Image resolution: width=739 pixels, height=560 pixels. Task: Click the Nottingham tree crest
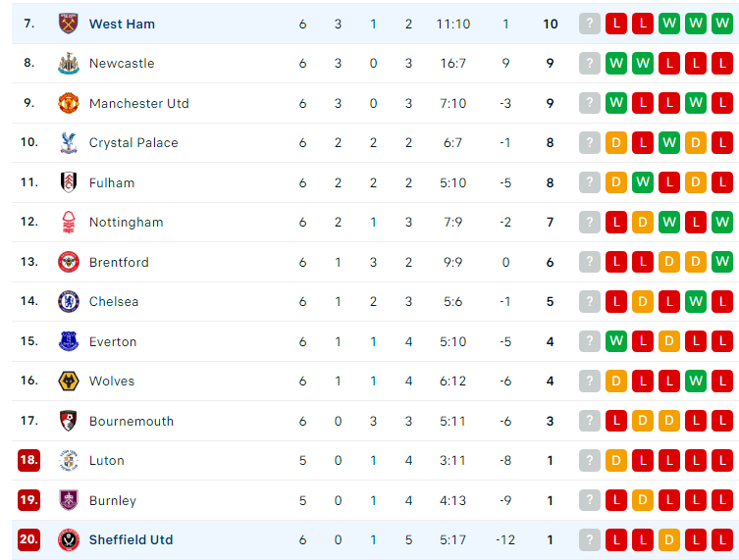pyautogui.click(x=69, y=222)
